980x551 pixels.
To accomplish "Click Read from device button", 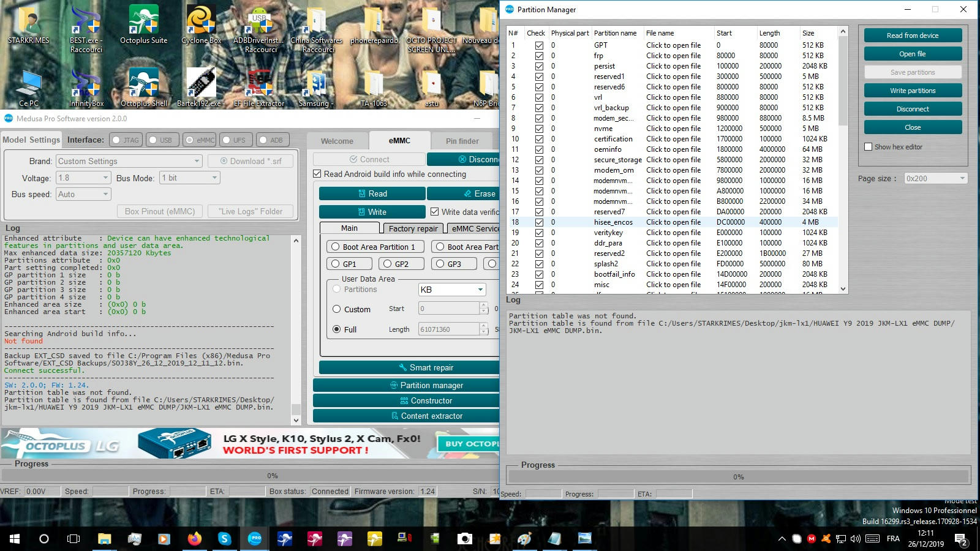I will [x=913, y=36].
